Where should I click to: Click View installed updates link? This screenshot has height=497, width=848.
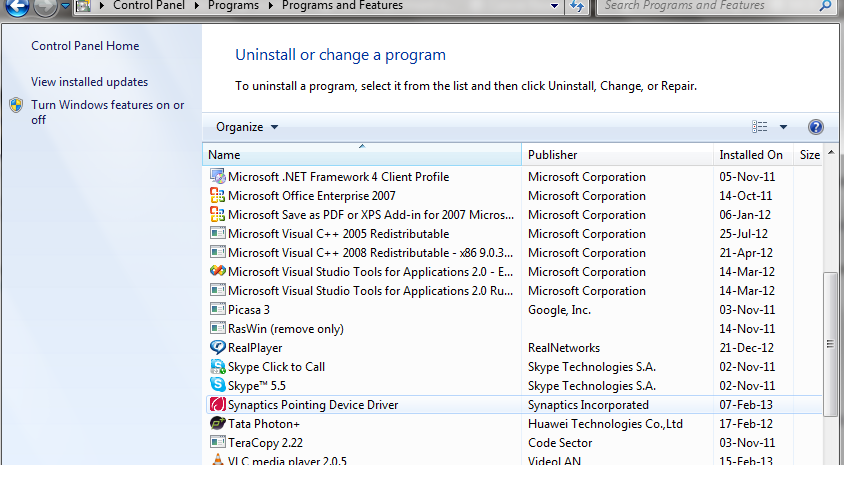tap(89, 82)
